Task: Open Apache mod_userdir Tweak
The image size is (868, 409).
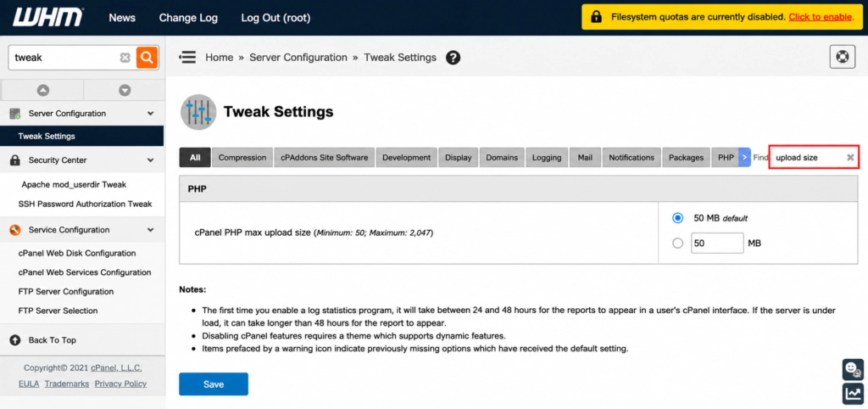Action: click(x=75, y=184)
